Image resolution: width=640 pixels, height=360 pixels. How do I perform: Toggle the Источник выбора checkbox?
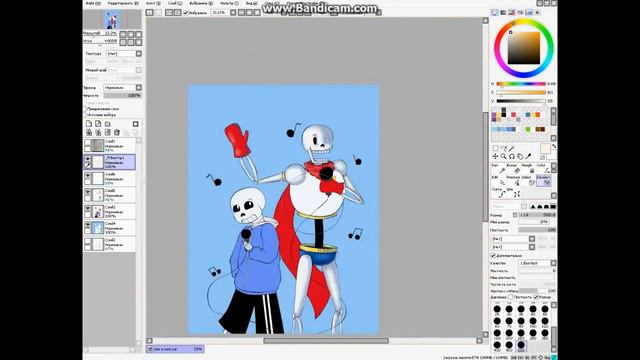85,115
